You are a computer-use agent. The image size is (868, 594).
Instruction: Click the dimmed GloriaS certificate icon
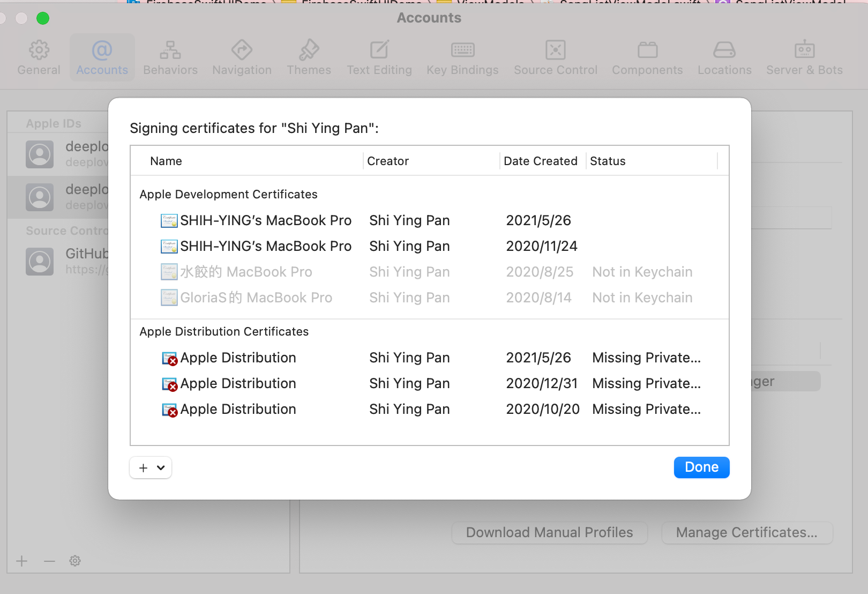pyautogui.click(x=169, y=298)
